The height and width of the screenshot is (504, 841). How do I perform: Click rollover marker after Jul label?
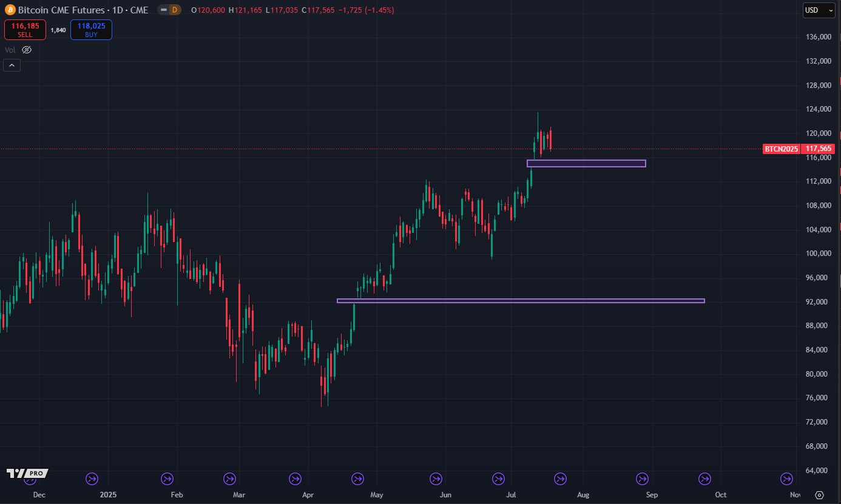point(560,479)
